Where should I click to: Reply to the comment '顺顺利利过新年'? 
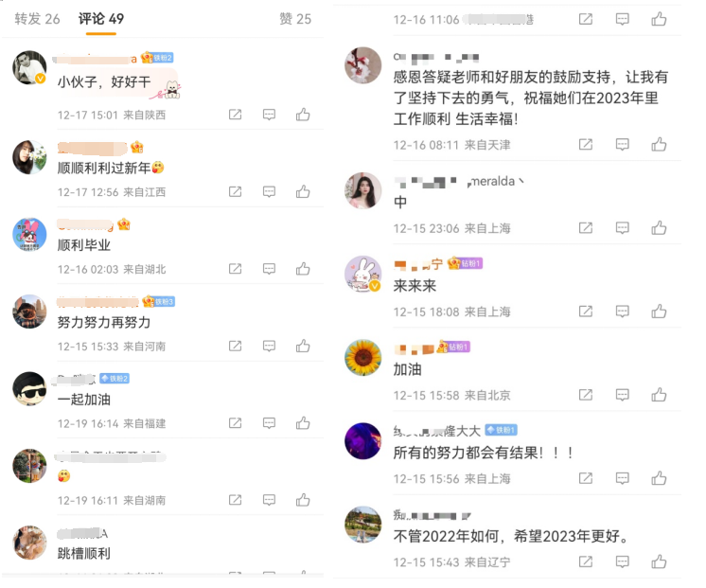[269, 191]
